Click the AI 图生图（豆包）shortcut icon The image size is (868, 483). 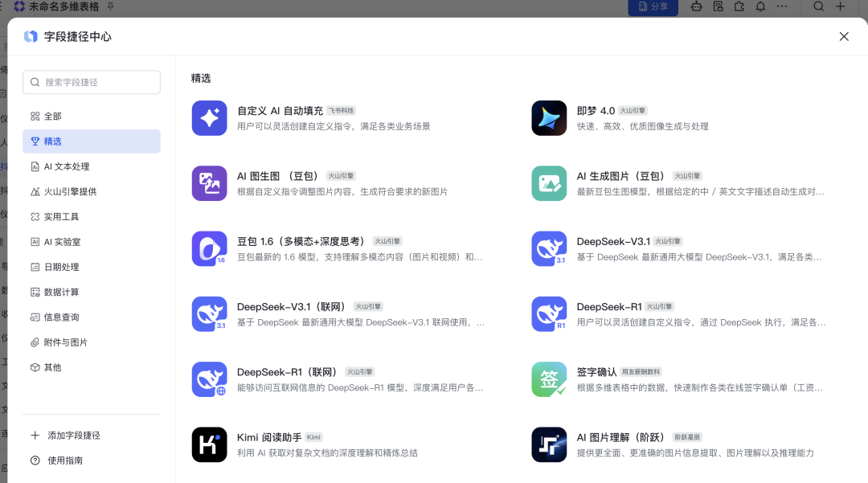[x=210, y=183]
